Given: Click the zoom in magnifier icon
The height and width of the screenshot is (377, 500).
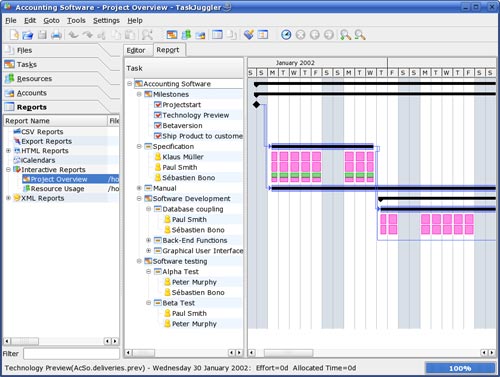Looking at the screenshot, I should (345, 35).
